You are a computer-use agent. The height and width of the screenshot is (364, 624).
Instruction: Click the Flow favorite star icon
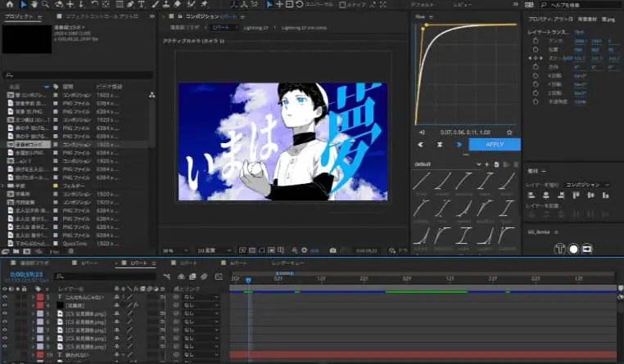pyautogui.click(x=509, y=133)
